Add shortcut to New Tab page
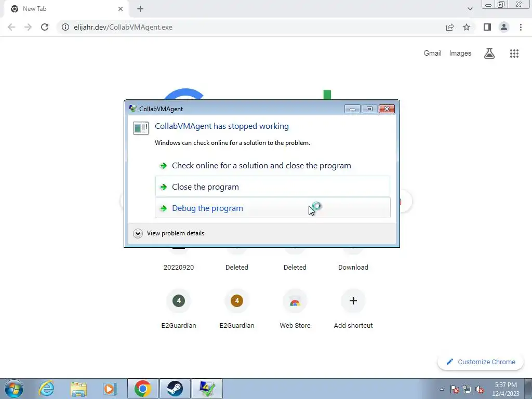The width and height of the screenshot is (532, 399). pyautogui.click(x=353, y=301)
